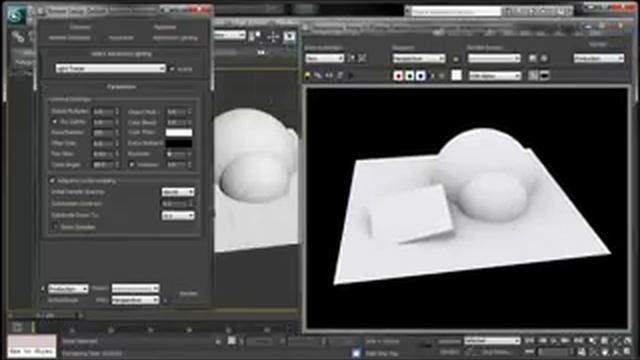
Task: Click the Go to Start playback icon
Action: click(x=530, y=340)
